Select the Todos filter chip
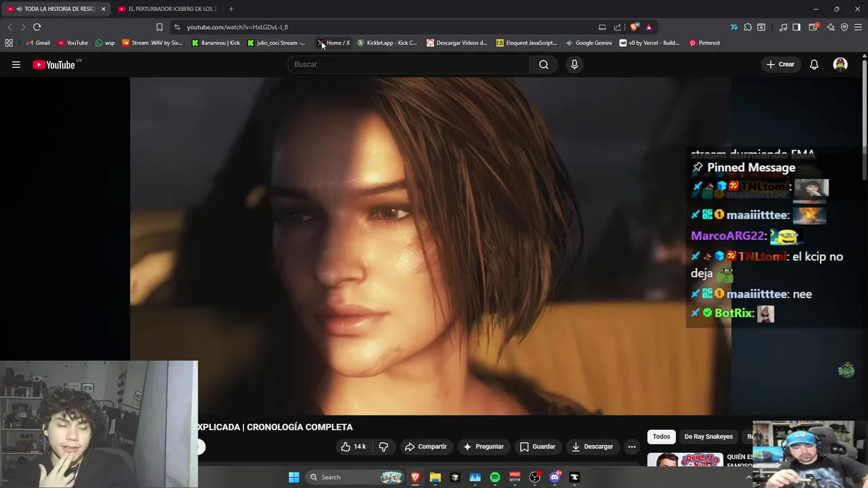 point(661,436)
